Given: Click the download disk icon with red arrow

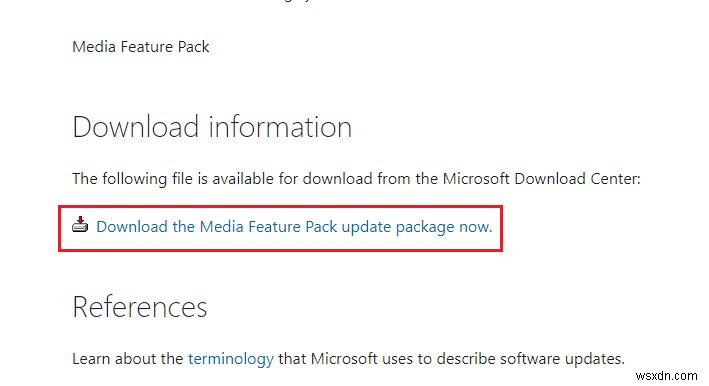Looking at the screenshot, I should [80, 225].
